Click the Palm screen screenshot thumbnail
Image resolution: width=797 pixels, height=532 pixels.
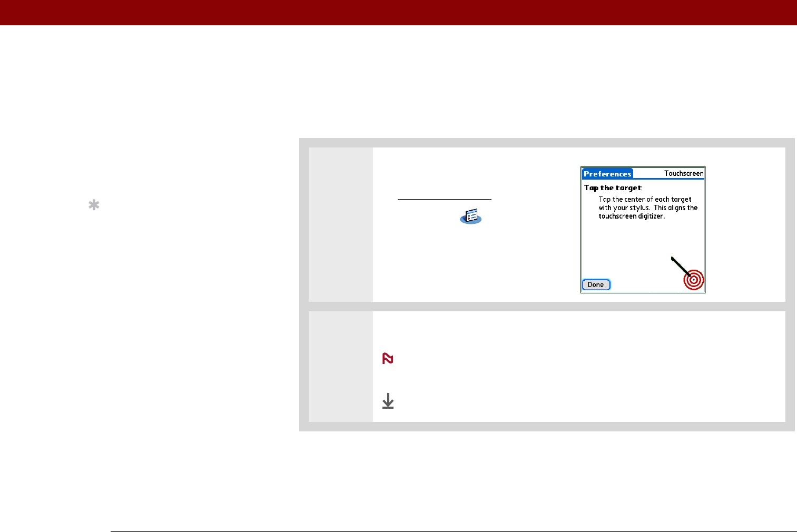point(643,230)
